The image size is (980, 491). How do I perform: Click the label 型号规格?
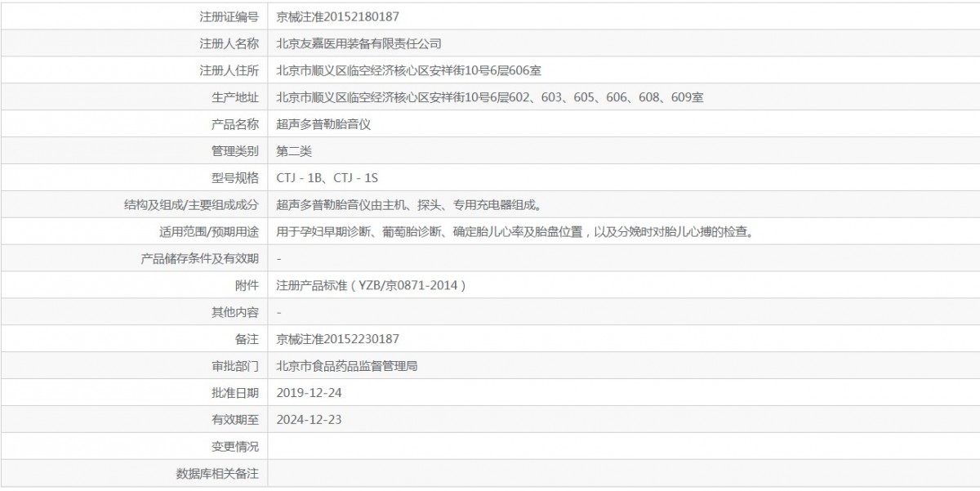(x=235, y=178)
